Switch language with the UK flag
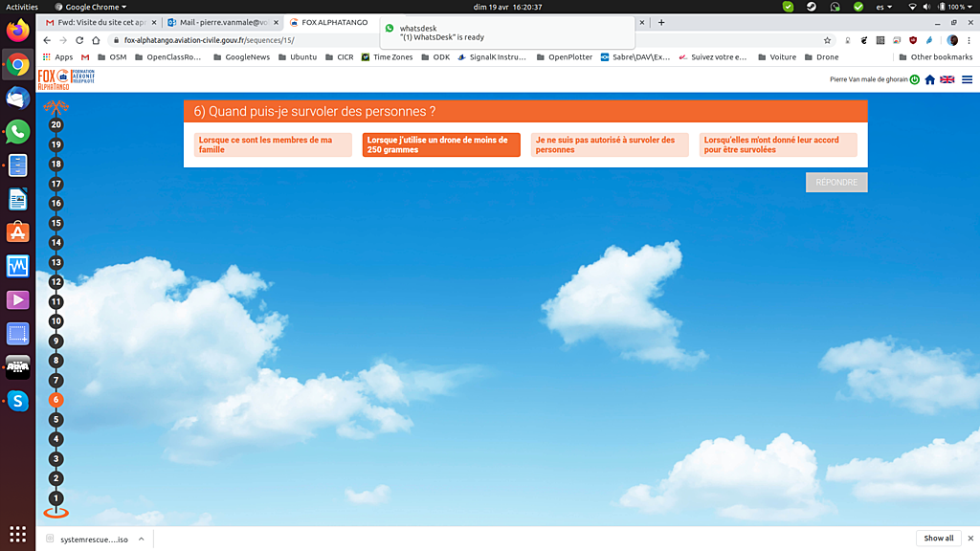Image resolution: width=980 pixels, height=551 pixels. point(947,79)
